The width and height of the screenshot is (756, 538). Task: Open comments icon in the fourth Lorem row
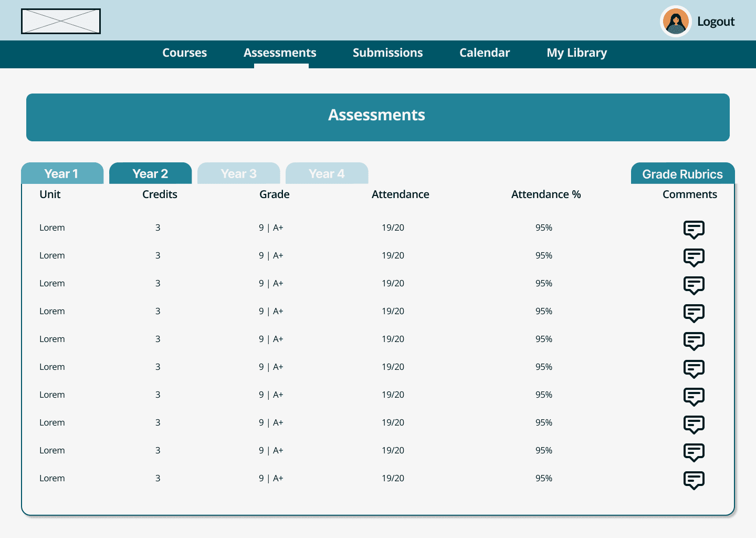point(694,313)
